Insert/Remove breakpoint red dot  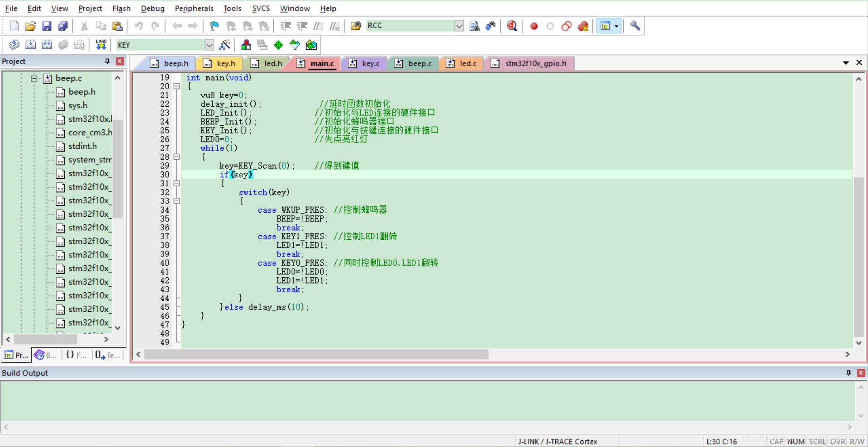pyautogui.click(x=534, y=26)
